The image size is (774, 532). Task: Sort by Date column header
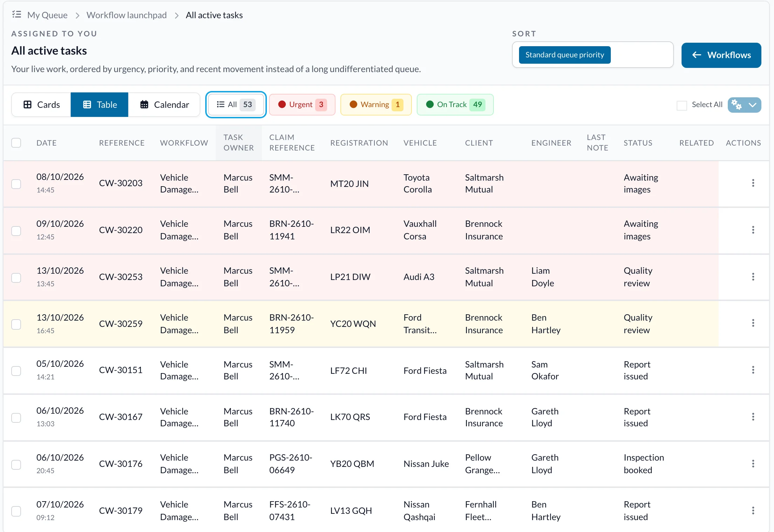[x=47, y=143]
